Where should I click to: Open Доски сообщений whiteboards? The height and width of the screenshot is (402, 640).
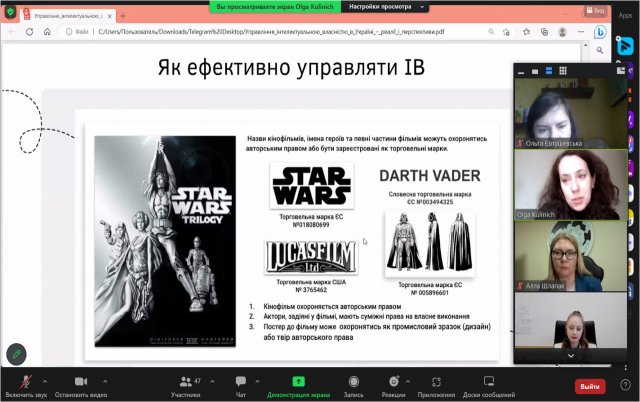(490, 381)
